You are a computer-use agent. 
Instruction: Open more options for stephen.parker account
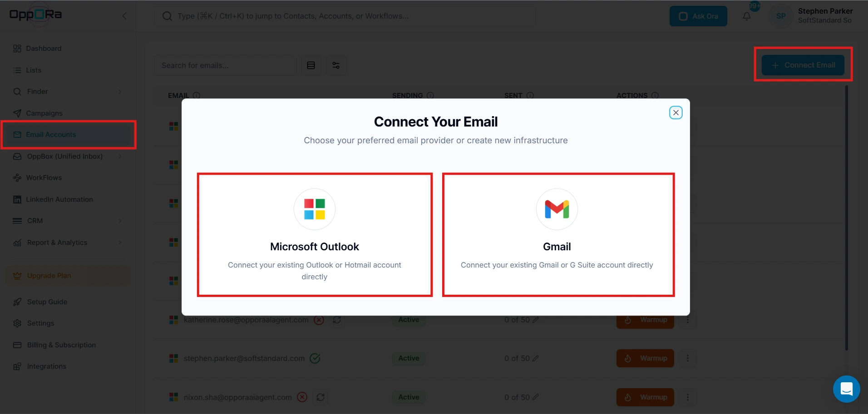pyautogui.click(x=688, y=358)
